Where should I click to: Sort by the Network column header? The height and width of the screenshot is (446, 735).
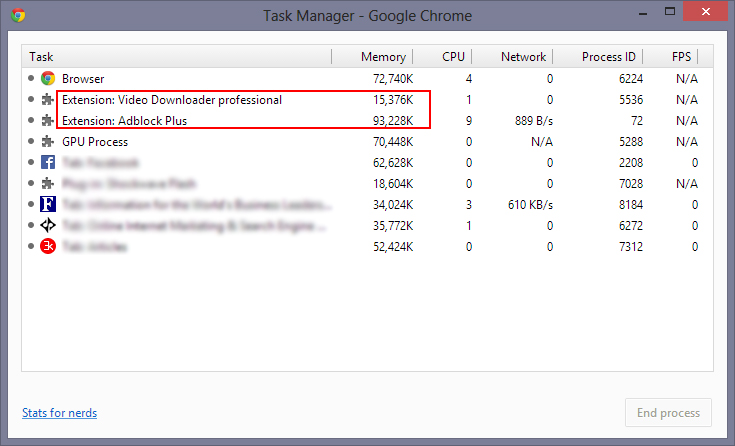coord(523,57)
